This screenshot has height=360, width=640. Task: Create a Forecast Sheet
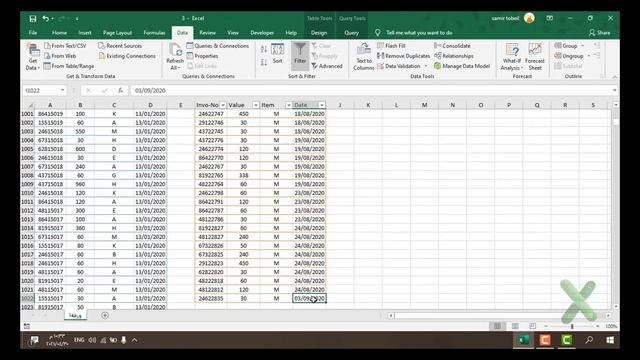click(x=535, y=57)
